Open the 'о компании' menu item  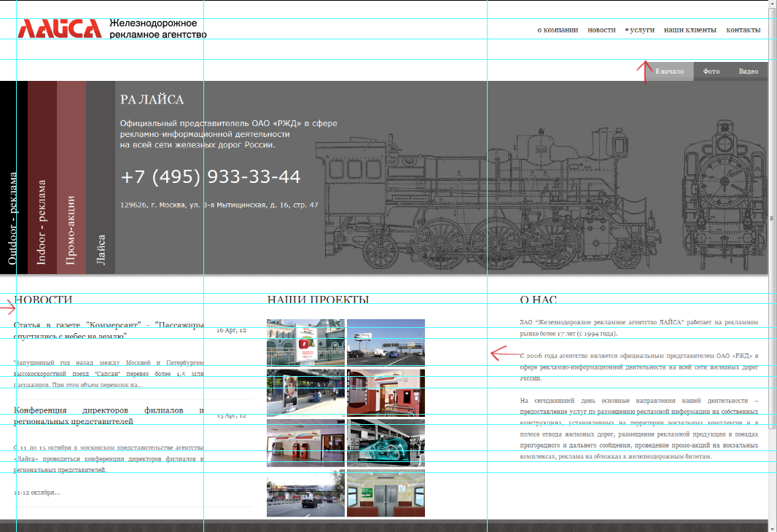[x=558, y=30]
